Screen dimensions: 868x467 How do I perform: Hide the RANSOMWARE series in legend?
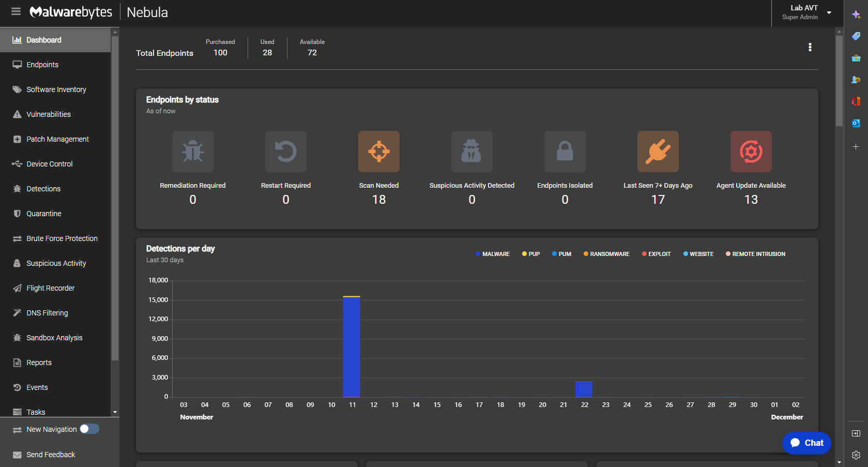tap(606, 254)
